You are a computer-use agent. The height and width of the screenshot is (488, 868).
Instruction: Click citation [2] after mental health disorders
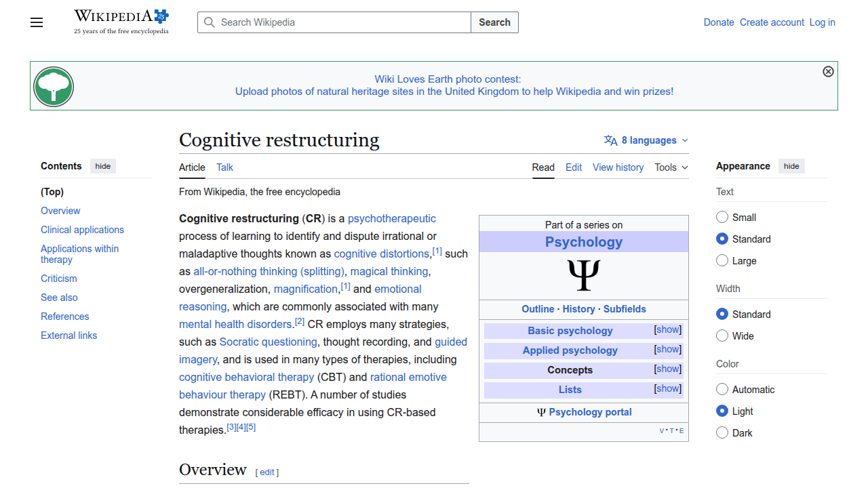[x=300, y=321]
